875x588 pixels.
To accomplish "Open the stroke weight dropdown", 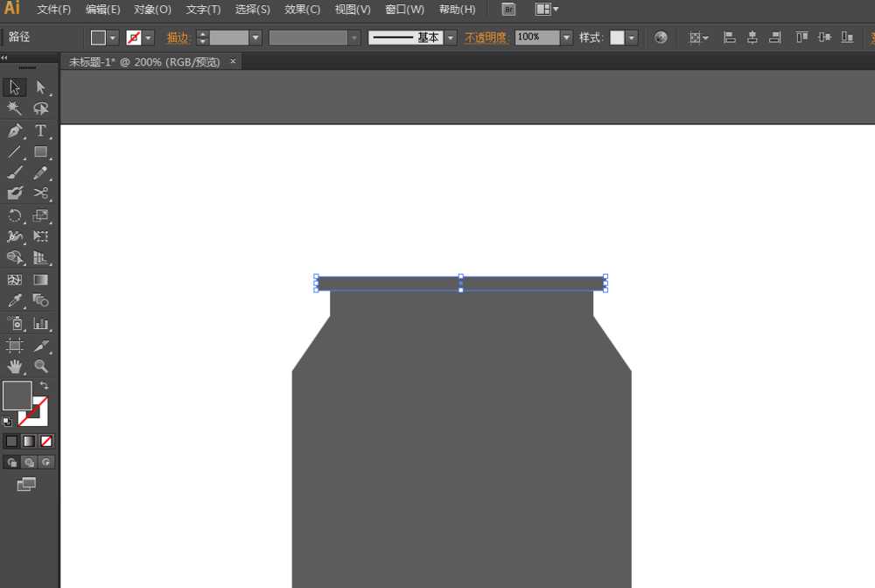I will point(256,38).
